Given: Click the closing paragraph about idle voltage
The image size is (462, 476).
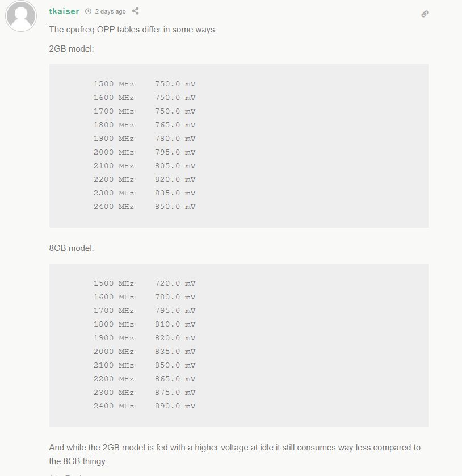Looking at the screenshot, I should click(235, 454).
